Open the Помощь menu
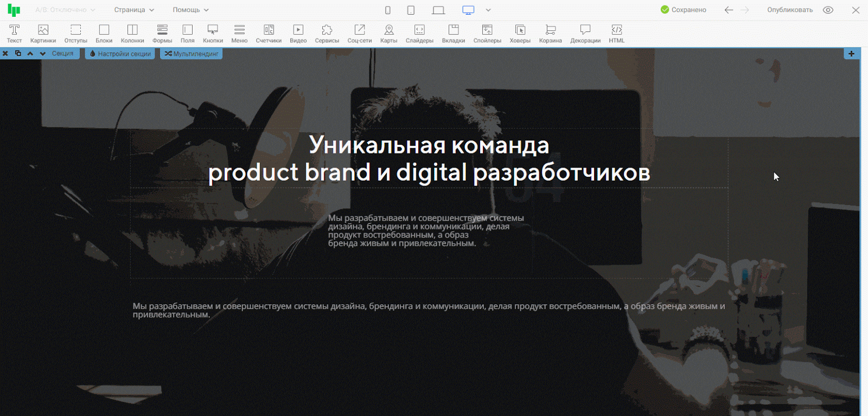The image size is (868, 416). [190, 10]
